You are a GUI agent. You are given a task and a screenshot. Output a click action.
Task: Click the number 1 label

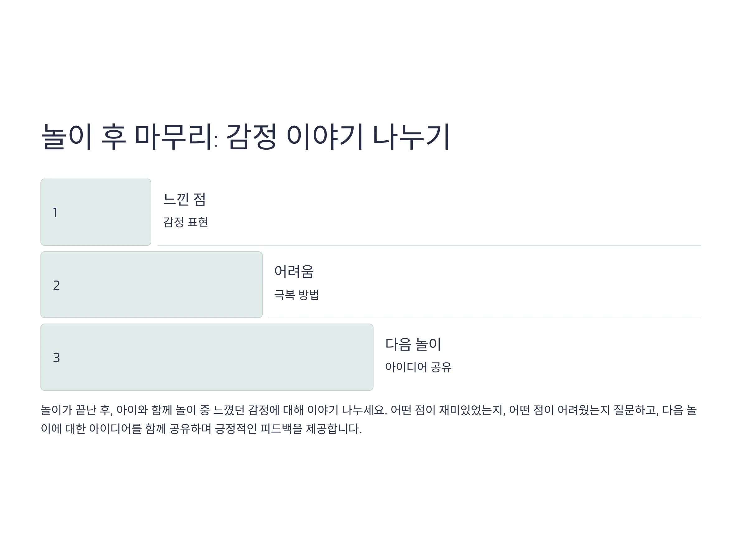[x=55, y=213]
